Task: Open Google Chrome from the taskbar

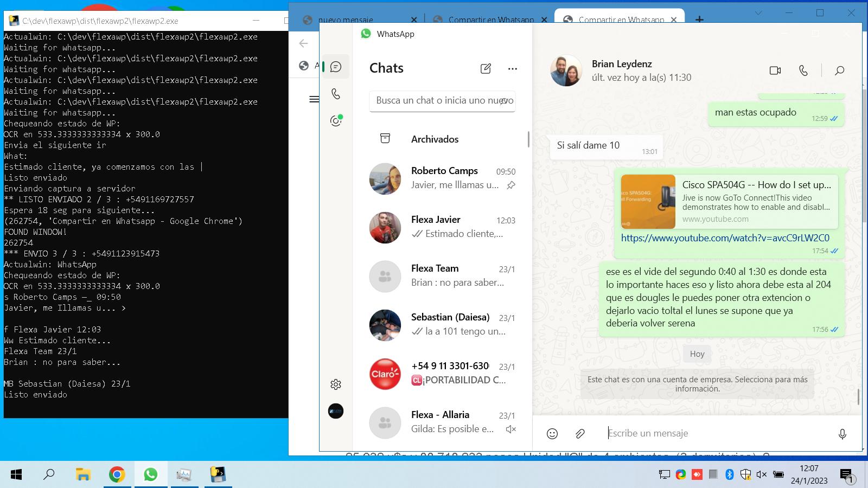Action: click(117, 474)
